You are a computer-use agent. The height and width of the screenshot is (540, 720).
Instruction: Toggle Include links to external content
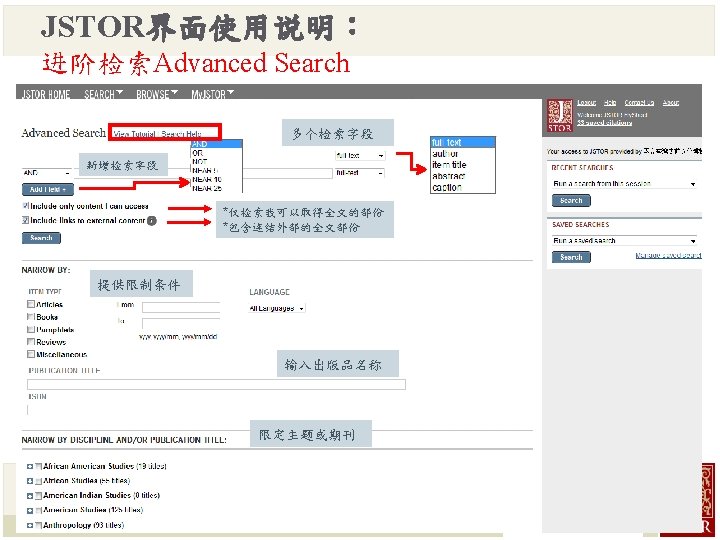coord(26,220)
